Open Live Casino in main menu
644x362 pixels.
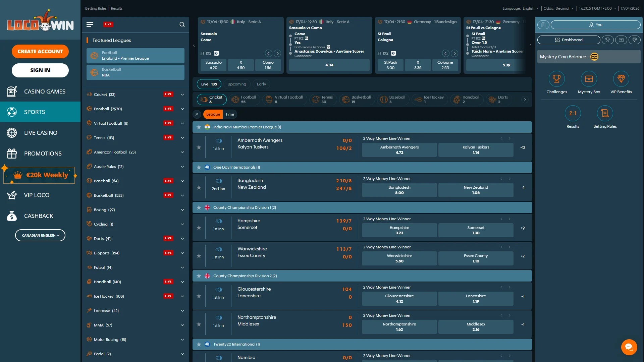pos(40,133)
